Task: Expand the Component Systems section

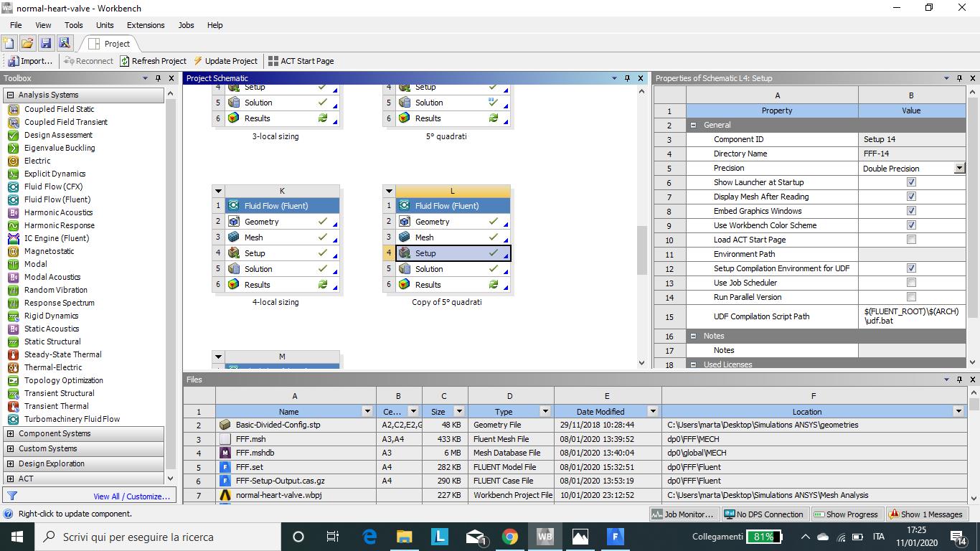Action: tap(10, 433)
